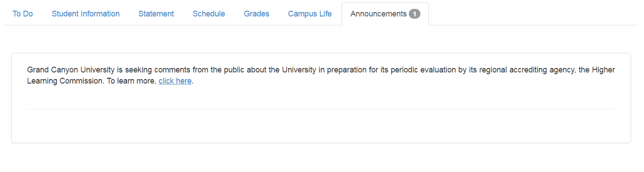Click the accreditation announcement paragraph text
644x172 pixels.
tap(321, 76)
